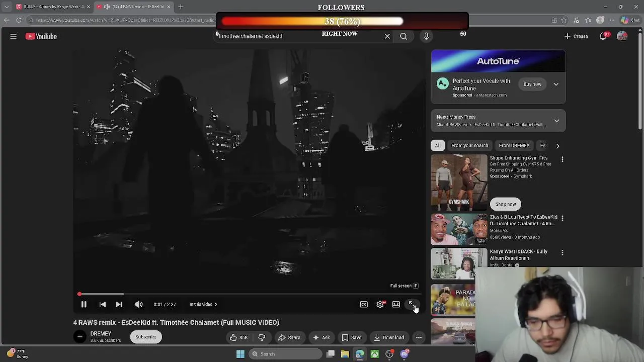
Task: Select the From DREMEY chip
Action: coord(514,145)
